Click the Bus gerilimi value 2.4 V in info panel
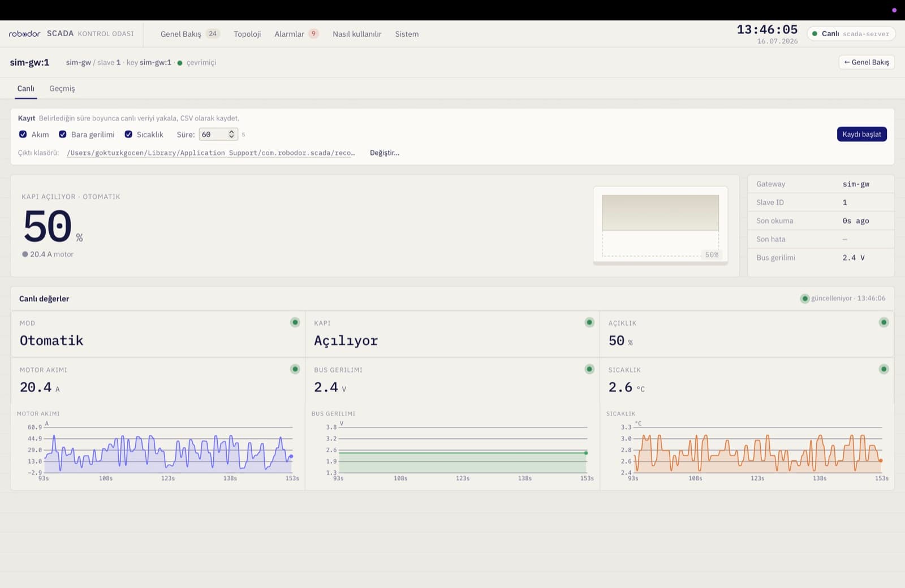Screen dimensions: 905x588 pos(854,258)
